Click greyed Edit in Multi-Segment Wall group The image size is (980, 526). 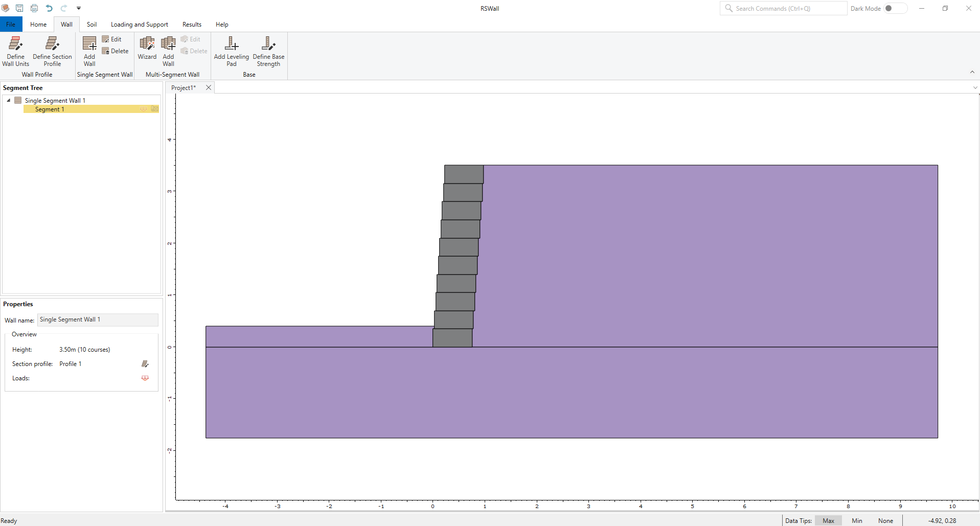190,39
